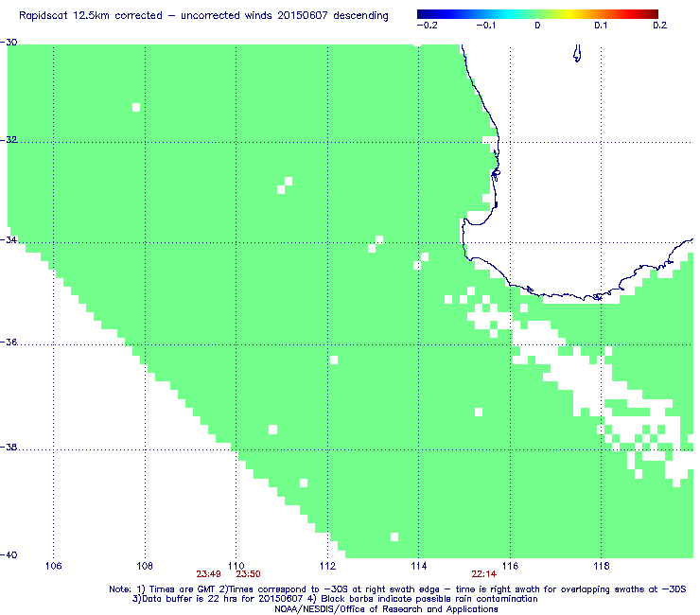Click the latitude label -34

pyautogui.click(x=9, y=239)
